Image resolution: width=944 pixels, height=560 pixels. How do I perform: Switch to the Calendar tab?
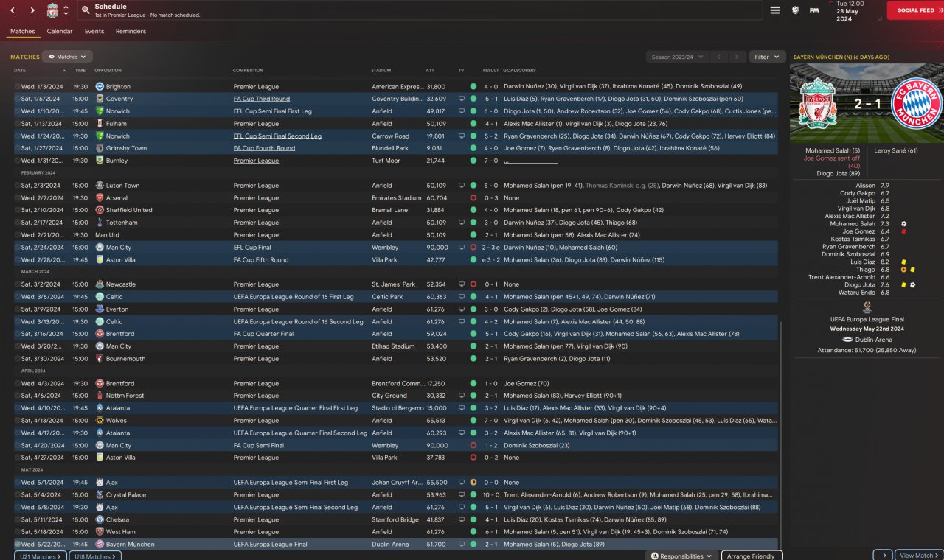[x=60, y=32]
